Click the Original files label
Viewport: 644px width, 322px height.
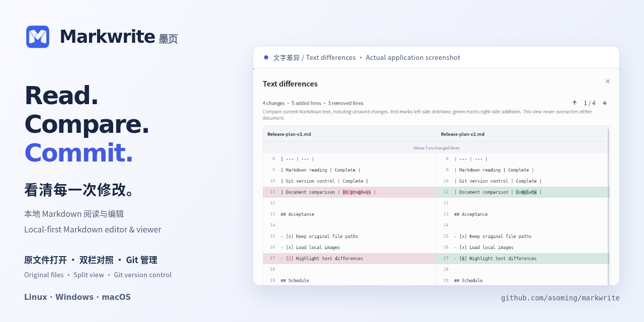[44, 275]
